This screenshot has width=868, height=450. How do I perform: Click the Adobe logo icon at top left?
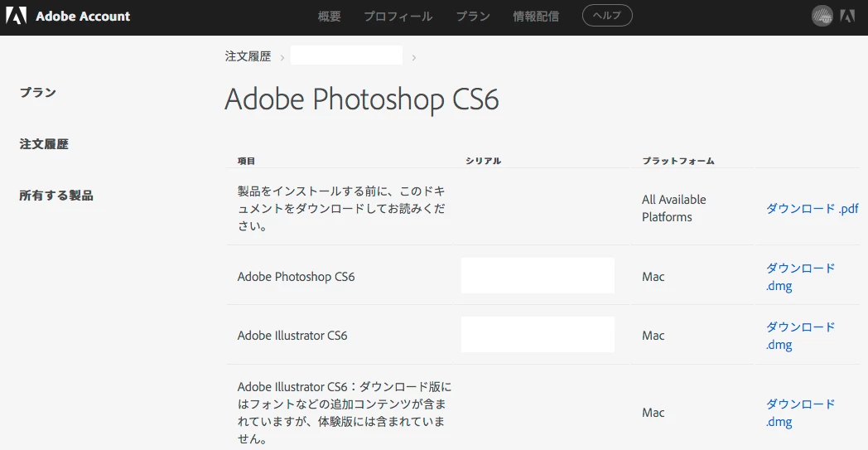pyautogui.click(x=16, y=16)
